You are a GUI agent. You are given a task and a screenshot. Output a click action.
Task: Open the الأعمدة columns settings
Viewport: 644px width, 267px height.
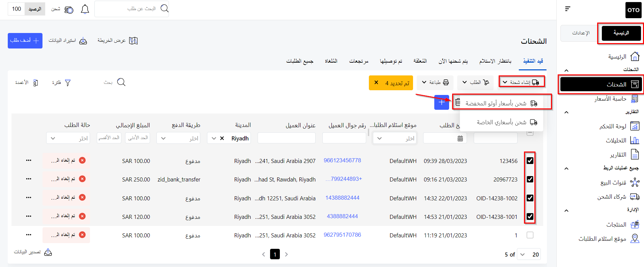[26, 82]
